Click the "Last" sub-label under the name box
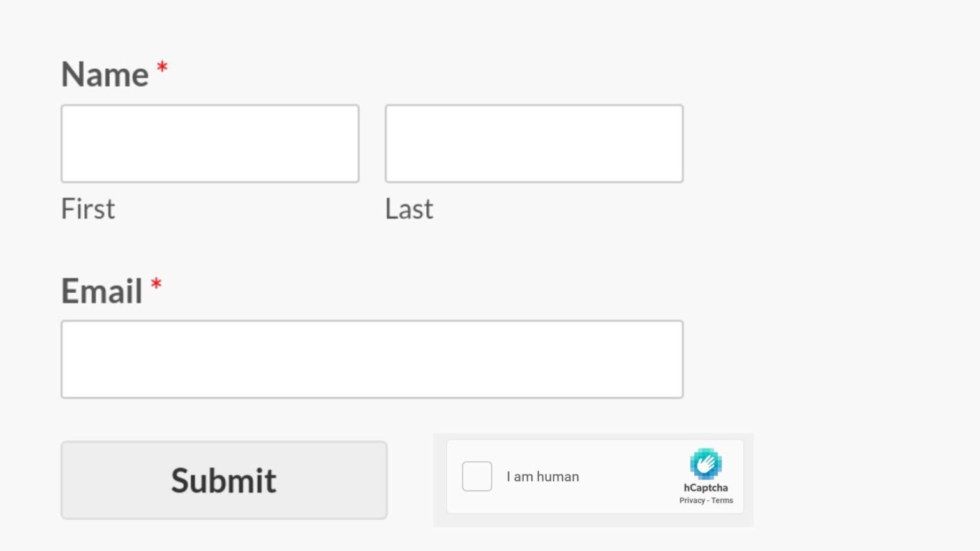Screen dimensions: 980x551 point(409,209)
